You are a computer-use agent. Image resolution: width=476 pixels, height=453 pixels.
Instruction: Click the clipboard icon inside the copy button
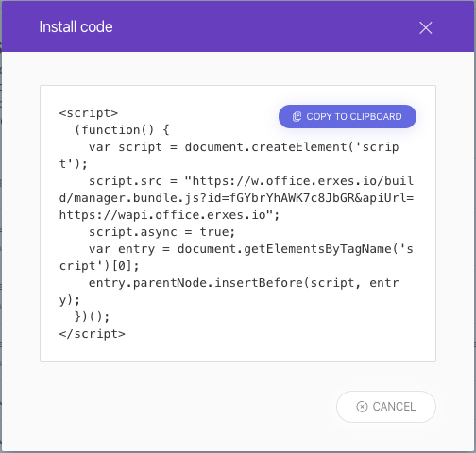click(x=297, y=116)
